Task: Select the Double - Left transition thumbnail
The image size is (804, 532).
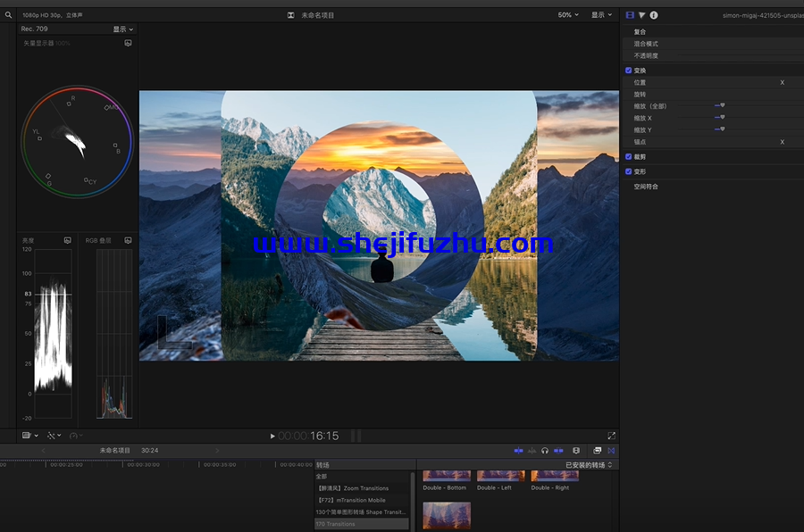Action: click(501, 476)
